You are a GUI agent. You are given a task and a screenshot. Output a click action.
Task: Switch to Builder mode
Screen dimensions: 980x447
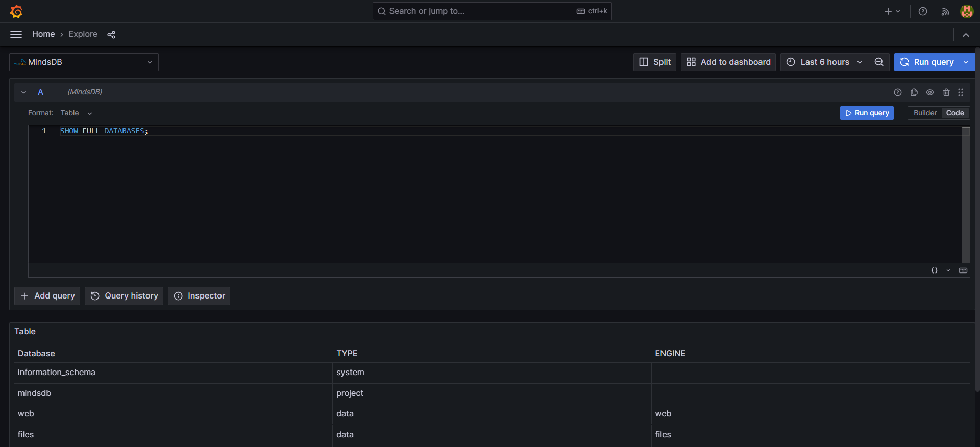tap(925, 113)
